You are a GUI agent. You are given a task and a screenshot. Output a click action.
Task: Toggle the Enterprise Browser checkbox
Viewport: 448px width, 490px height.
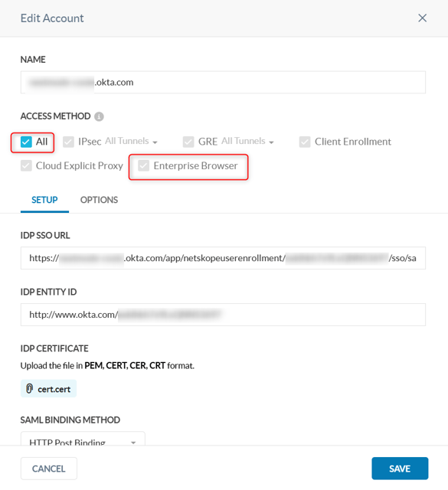point(144,165)
